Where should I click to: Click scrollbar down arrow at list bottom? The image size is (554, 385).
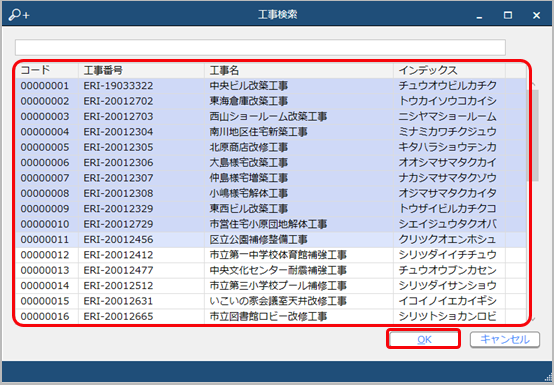tap(533, 319)
